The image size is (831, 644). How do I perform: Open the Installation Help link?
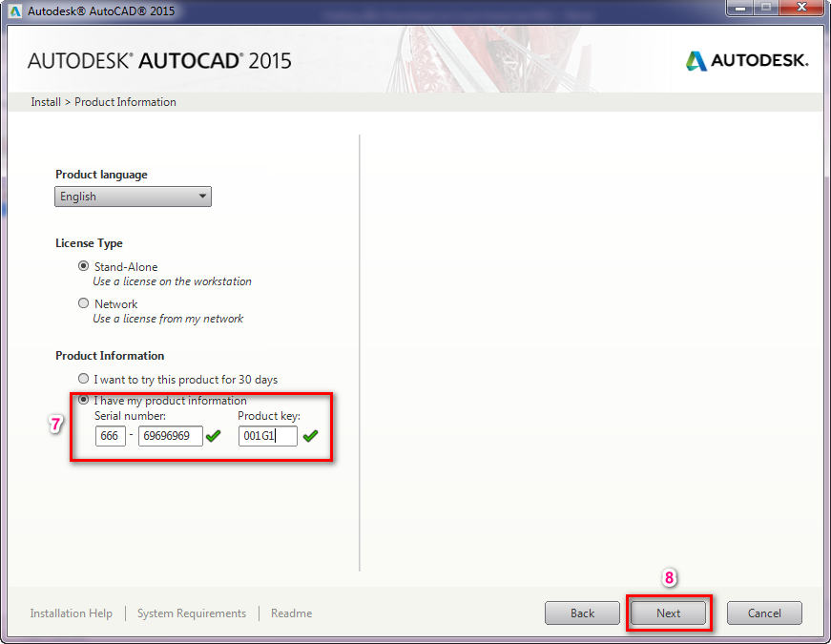(x=71, y=613)
